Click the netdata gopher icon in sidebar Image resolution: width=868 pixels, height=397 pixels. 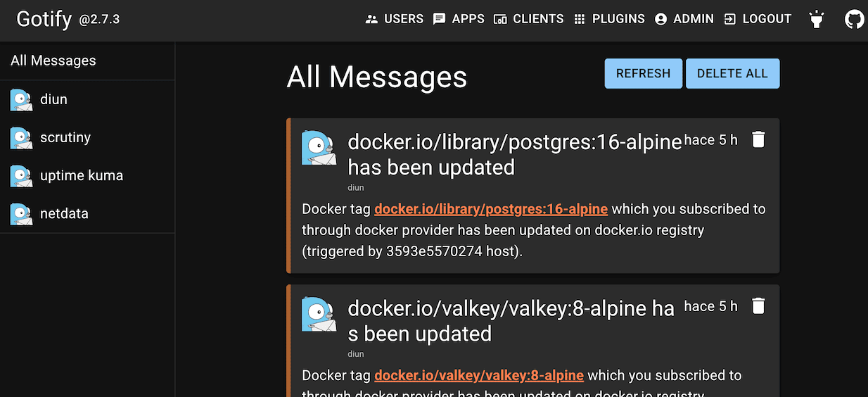(21, 214)
